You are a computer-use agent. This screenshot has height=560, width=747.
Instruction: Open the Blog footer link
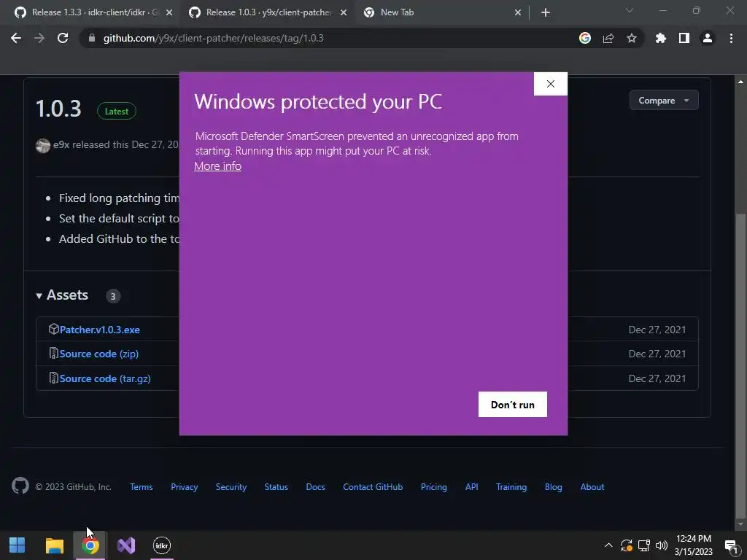point(554,486)
